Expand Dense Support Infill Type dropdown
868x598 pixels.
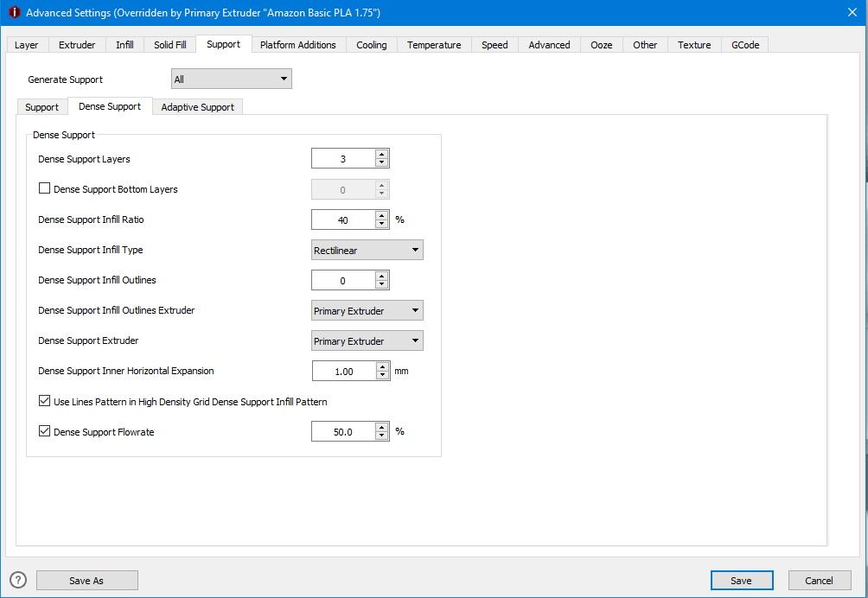click(x=367, y=251)
